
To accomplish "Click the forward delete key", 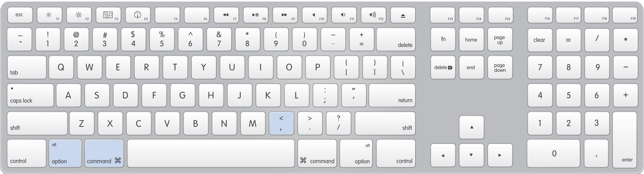I will point(443,67).
